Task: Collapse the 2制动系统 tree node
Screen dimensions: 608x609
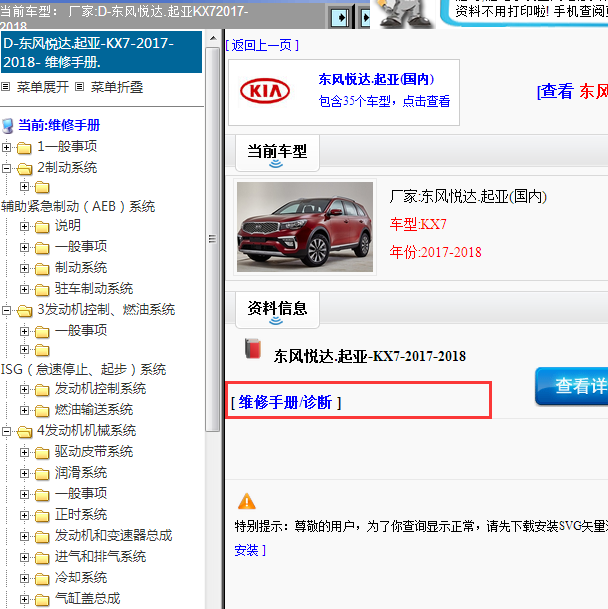Action: click(x=6, y=168)
